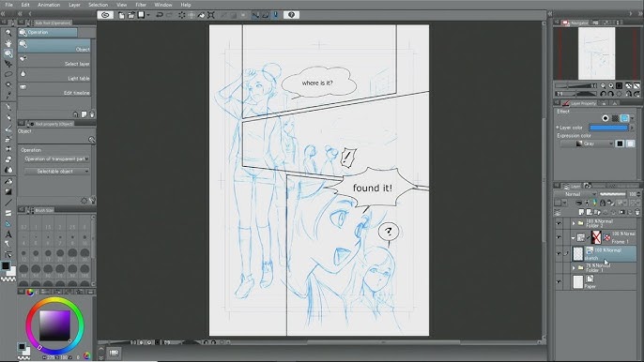Open the Animation menu
This screenshot has width=644, height=362.
point(49,5)
